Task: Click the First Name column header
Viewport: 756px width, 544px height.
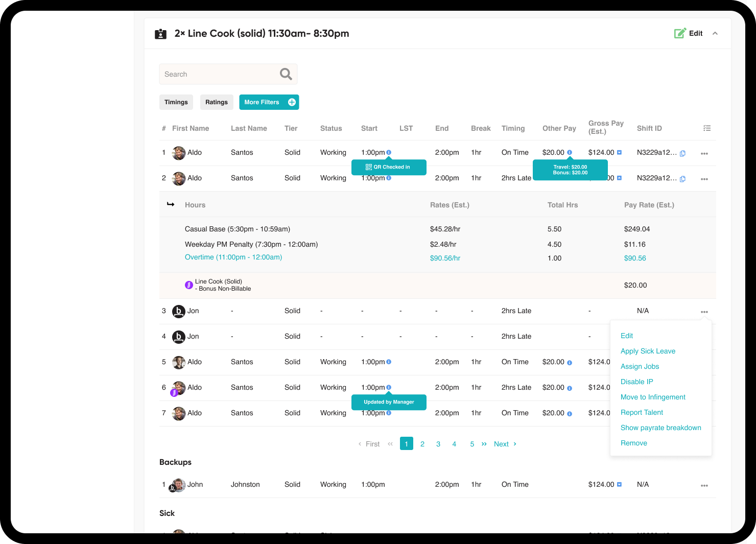Action: 191,128
